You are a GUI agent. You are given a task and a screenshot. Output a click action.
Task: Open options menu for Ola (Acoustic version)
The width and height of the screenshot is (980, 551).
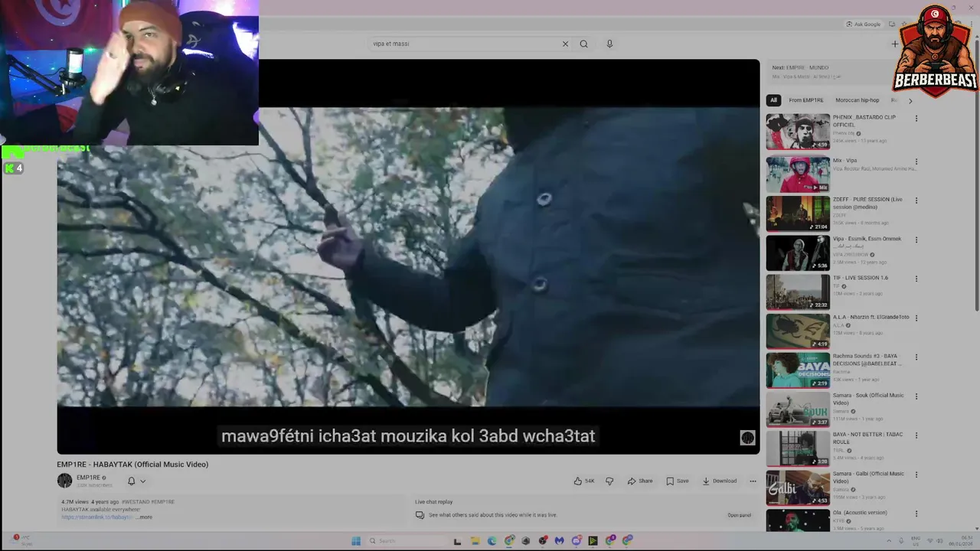[916, 514]
